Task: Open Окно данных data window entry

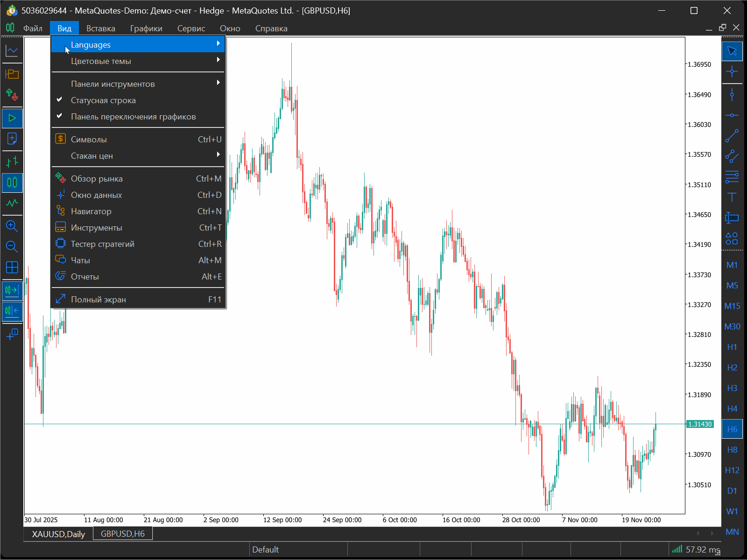Action: 138,195
